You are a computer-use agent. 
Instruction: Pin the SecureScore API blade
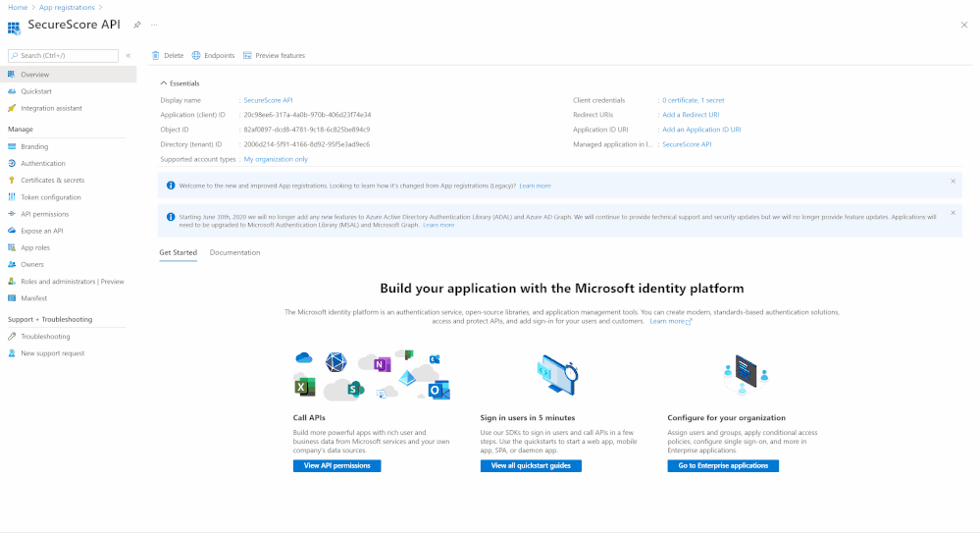tap(137, 25)
